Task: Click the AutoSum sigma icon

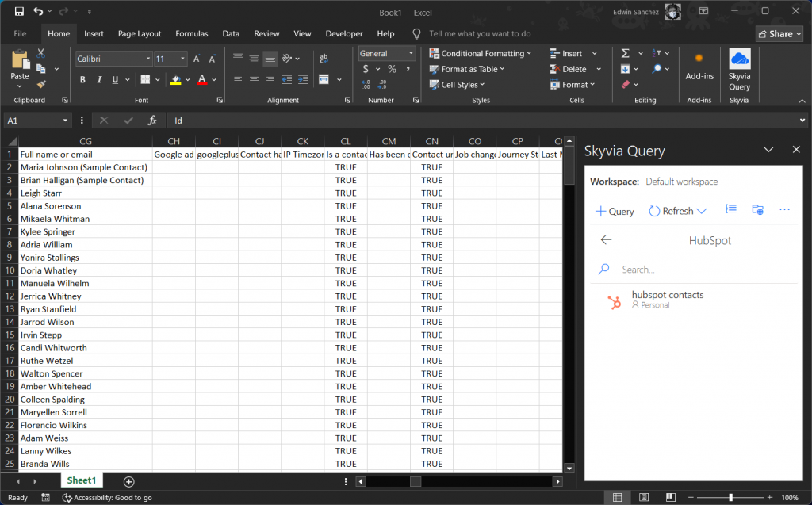Action: pyautogui.click(x=625, y=53)
